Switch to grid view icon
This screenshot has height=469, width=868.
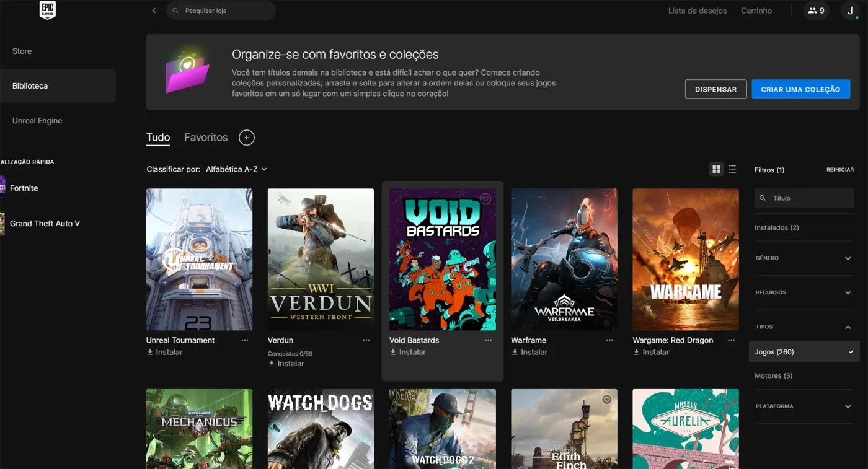717,169
